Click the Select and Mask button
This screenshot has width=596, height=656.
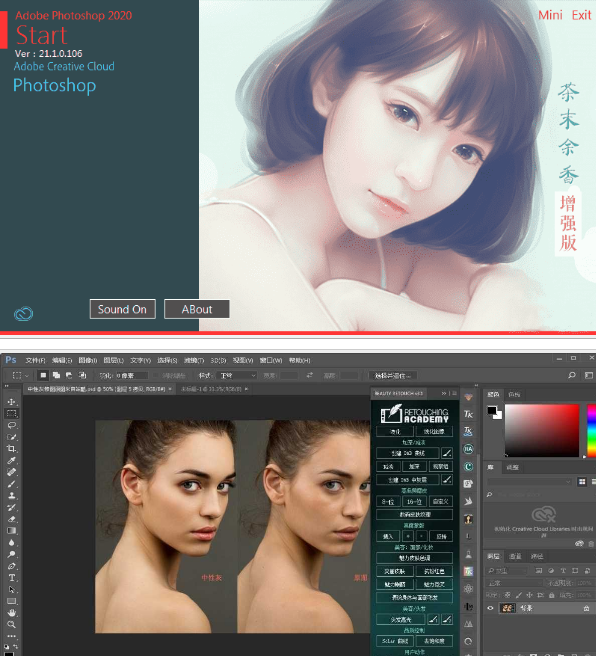click(x=392, y=376)
